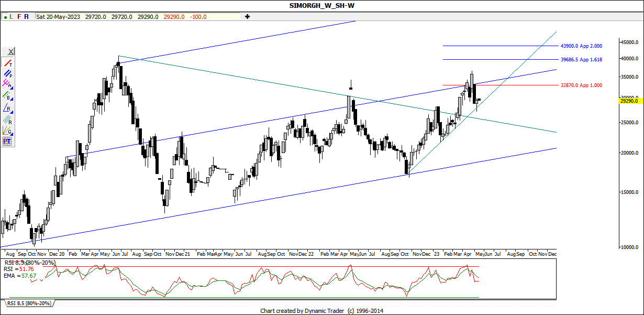The image size is (644, 315).
Task: Select the teal parallel lines (R) tool
Action: point(8,119)
